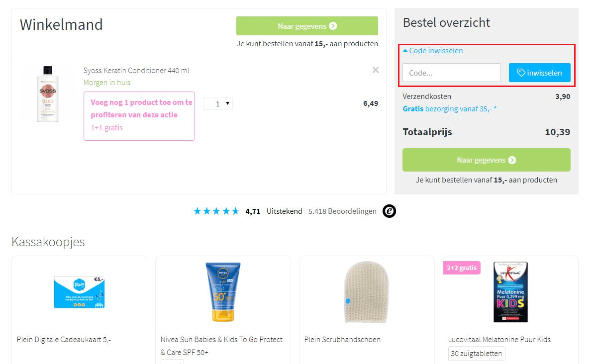This screenshot has width=595, height=364.
Task: Click the Plein Scrubhandschoen image
Action: coord(367,293)
